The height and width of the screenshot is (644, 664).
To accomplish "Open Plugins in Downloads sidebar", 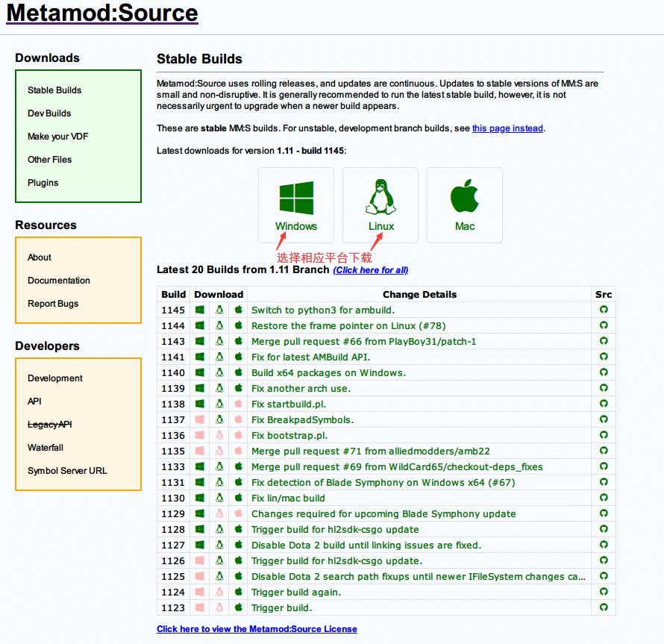I will 43,183.
